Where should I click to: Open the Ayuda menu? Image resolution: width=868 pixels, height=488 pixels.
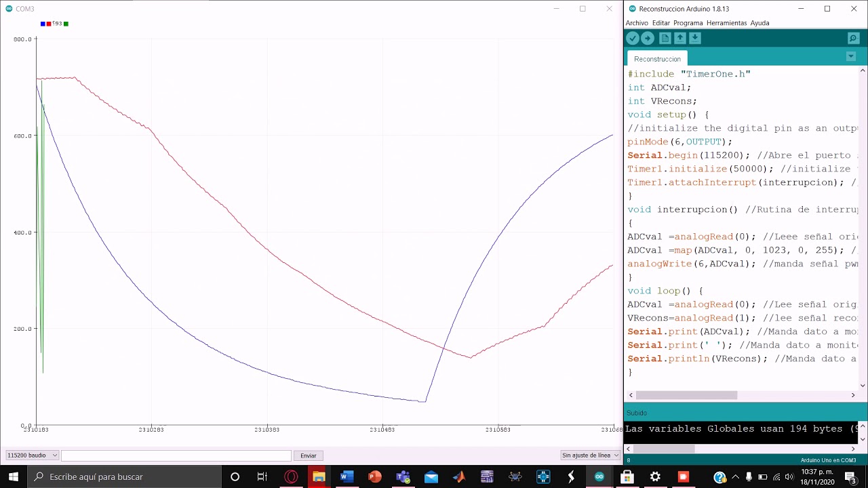pyautogui.click(x=759, y=23)
